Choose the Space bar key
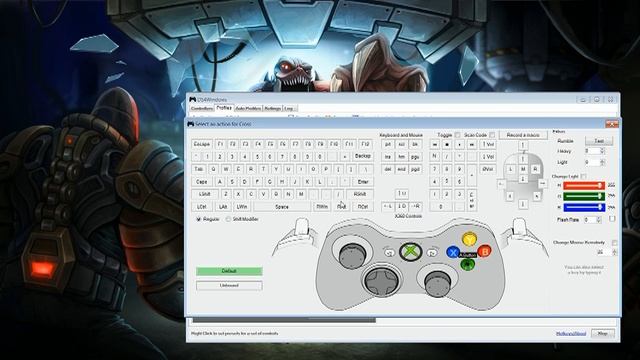 tap(282, 207)
